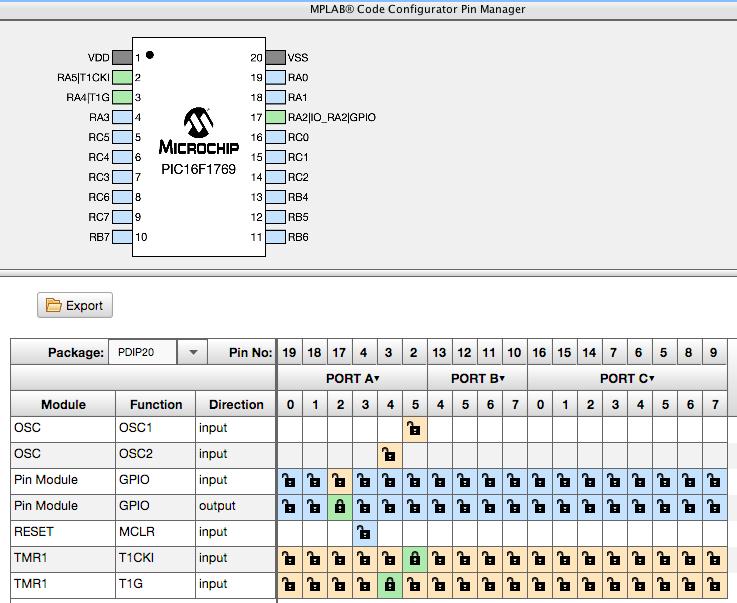The width and height of the screenshot is (737, 603).
Task: Click the Function column header
Action: (156, 405)
